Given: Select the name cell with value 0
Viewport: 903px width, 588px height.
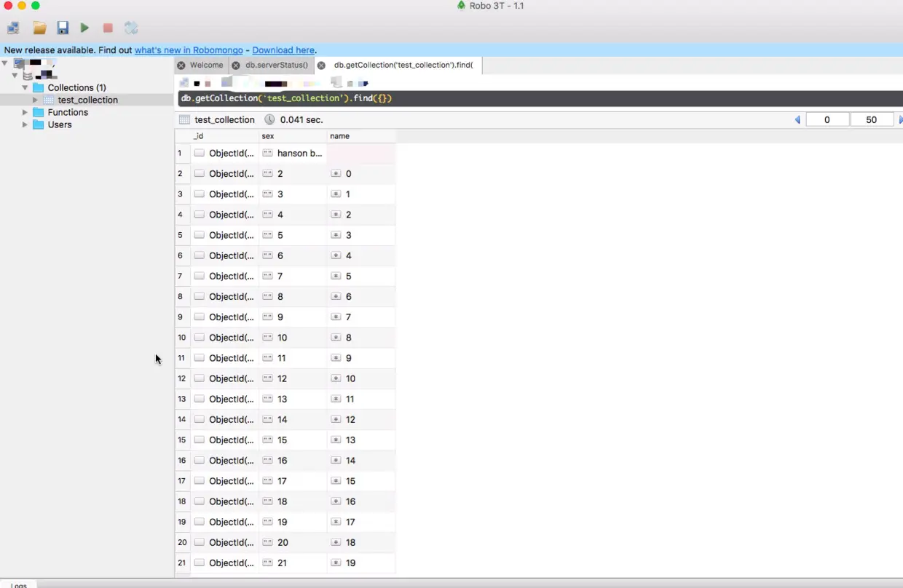Looking at the screenshot, I should click(361, 174).
